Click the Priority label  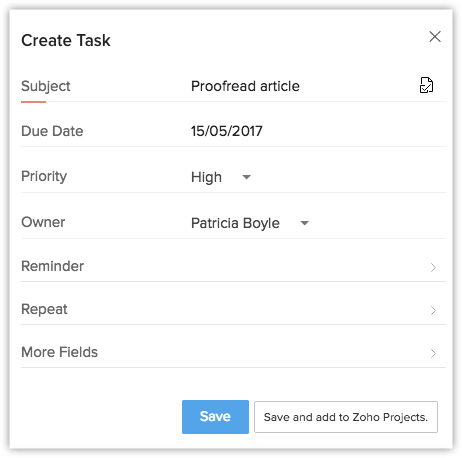pos(44,176)
